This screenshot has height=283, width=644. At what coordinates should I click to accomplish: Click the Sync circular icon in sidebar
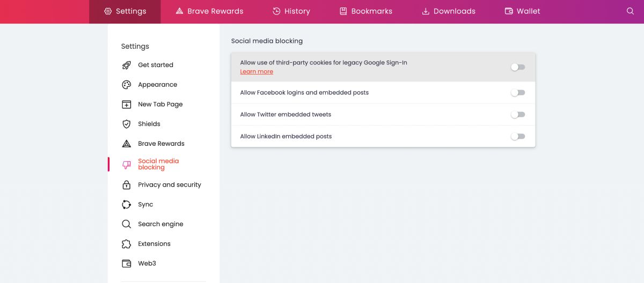pos(127,205)
